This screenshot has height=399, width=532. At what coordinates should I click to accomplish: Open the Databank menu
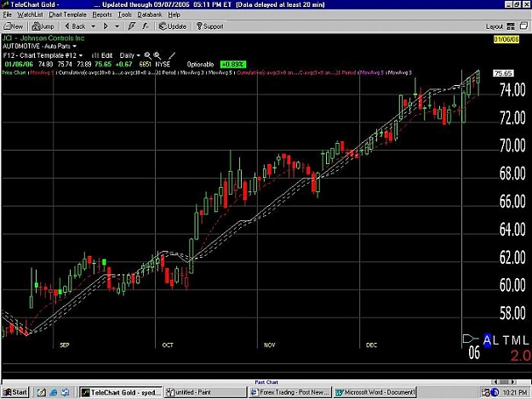pos(150,14)
